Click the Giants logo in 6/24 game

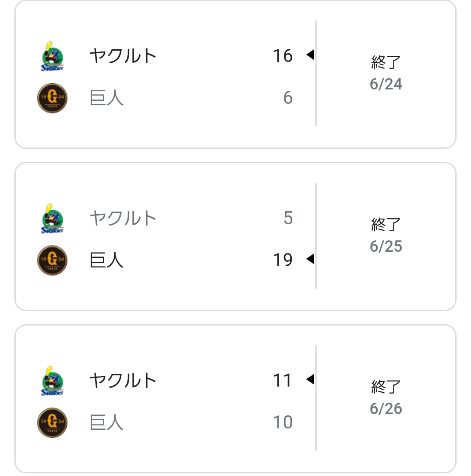(x=52, y=98)
